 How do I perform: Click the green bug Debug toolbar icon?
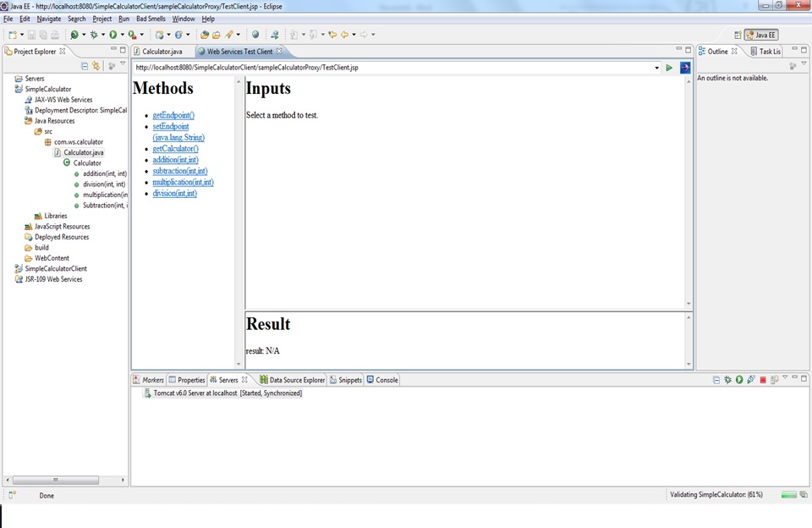coord(94,35)
